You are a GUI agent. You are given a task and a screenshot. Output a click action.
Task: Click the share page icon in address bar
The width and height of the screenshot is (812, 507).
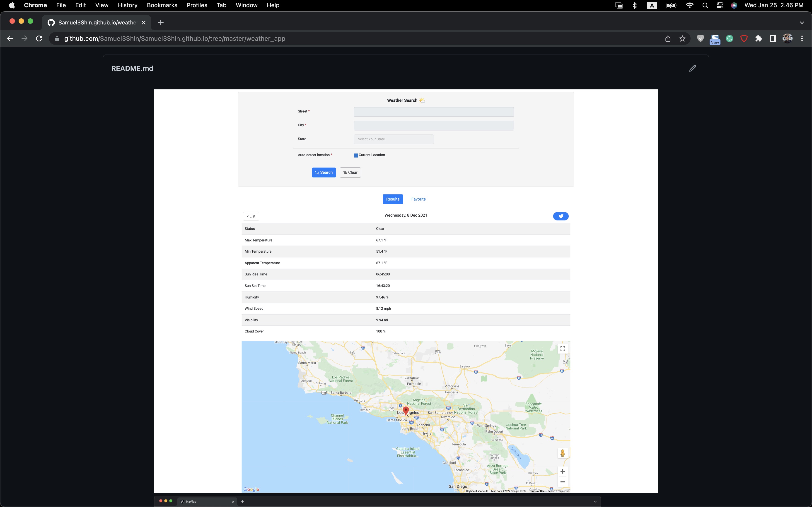pos(668,38)
